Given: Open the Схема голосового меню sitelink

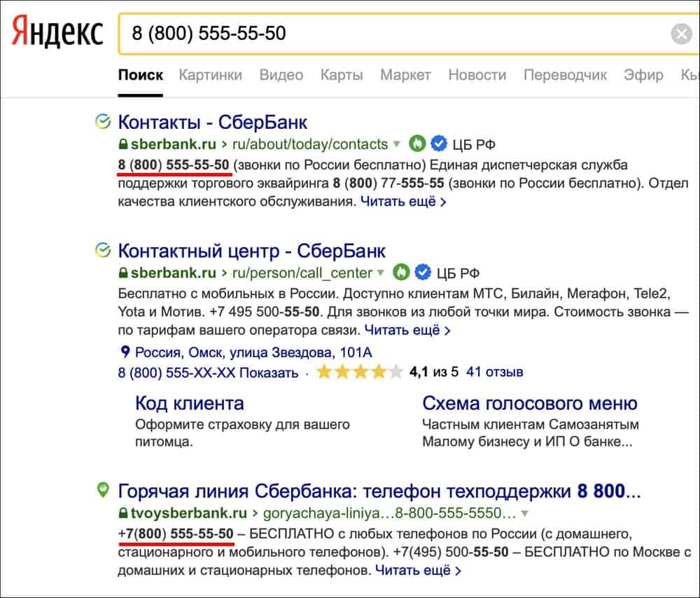Looking at the screenshot, I should click(529, 403).
